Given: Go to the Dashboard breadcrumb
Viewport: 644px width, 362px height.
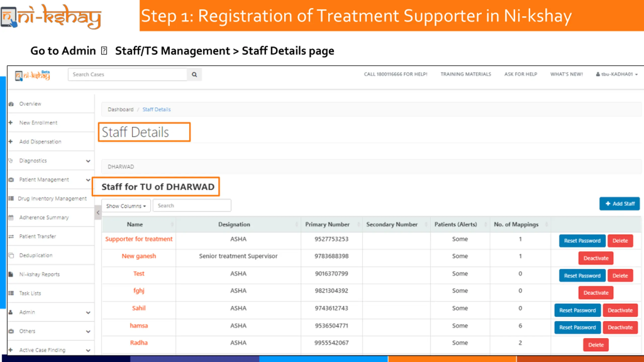Looking at the screenshot, I should coord(120,109).
